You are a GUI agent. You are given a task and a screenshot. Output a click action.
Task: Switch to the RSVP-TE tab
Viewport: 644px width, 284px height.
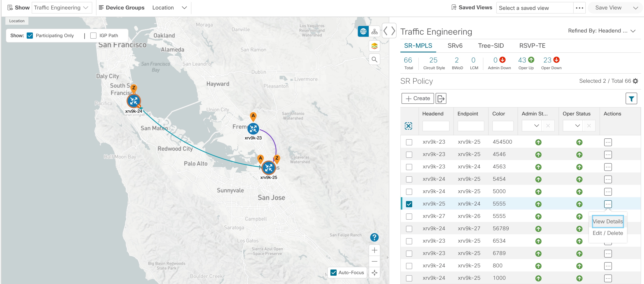[532, 46]
